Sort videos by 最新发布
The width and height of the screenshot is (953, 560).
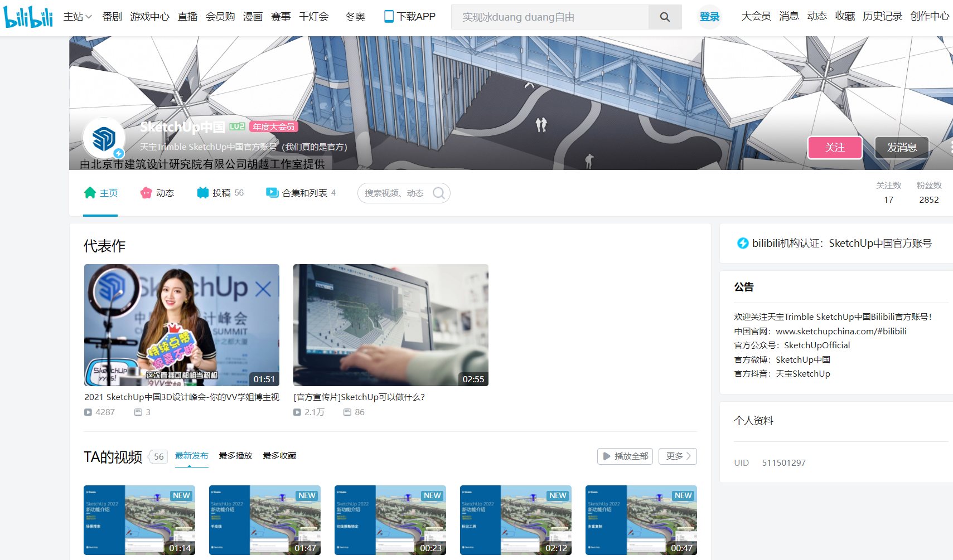coord(191,456)
